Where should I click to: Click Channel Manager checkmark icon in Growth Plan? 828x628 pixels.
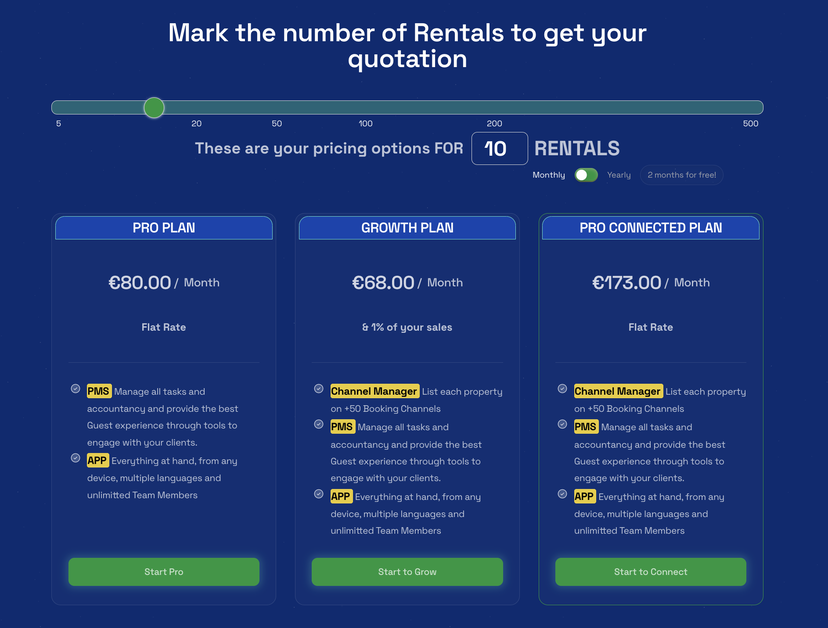tap(319, 389)
